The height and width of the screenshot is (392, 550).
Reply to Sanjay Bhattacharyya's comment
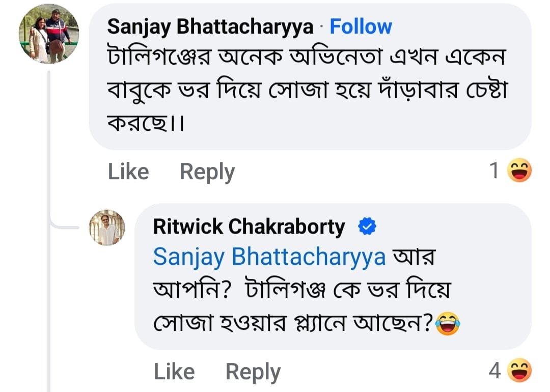point(207,172)
